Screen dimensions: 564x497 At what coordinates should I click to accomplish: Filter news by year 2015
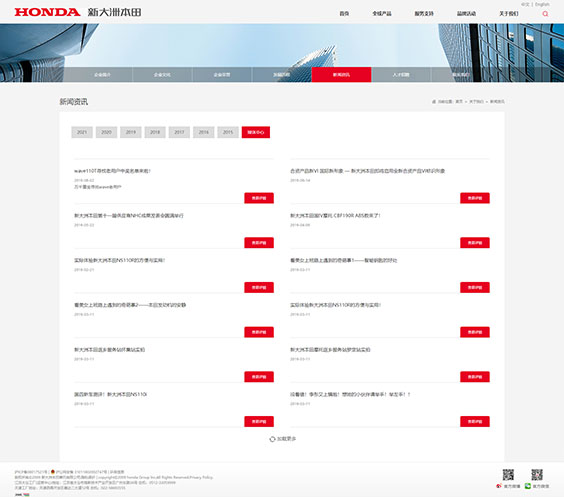point(228,132)
